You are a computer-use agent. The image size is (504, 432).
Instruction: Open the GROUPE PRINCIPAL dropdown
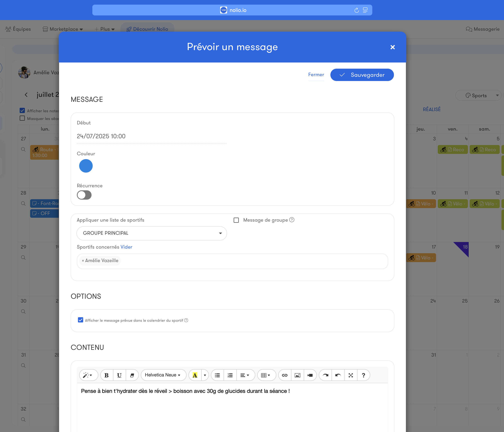click(x=152, y=233)
